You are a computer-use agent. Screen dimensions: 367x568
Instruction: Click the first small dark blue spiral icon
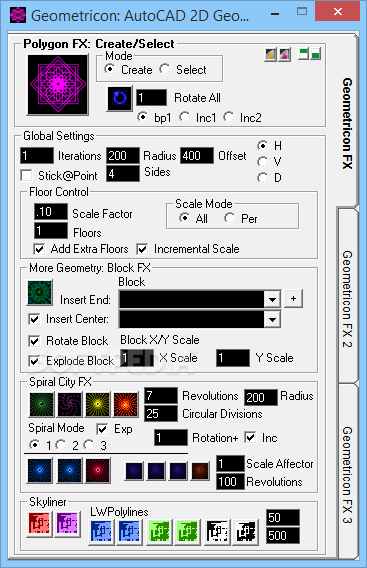[x=134, y=471]
